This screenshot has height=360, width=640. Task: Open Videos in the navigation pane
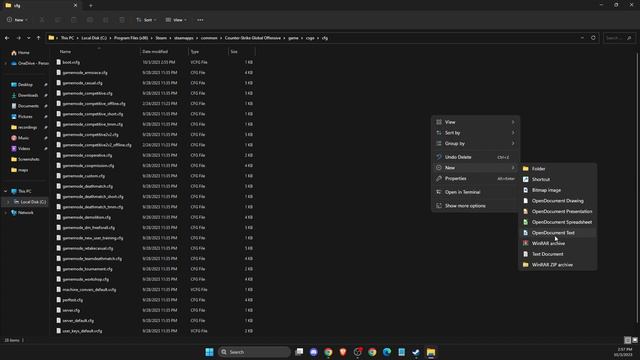point(24,149)
